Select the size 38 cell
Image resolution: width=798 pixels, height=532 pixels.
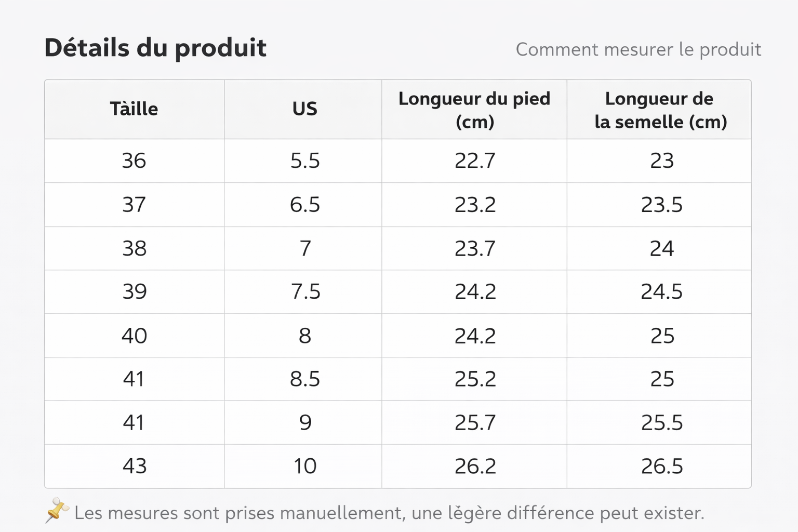point(134,248)
